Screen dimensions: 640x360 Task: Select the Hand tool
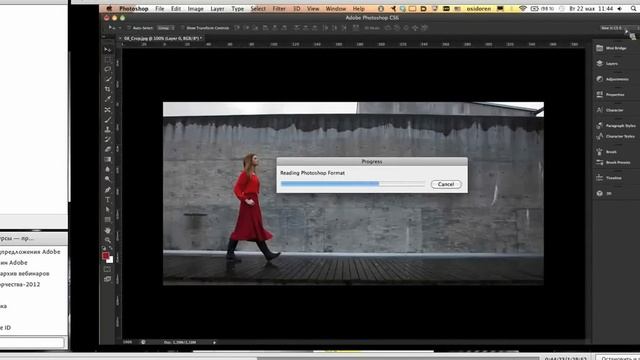[108, 231]
